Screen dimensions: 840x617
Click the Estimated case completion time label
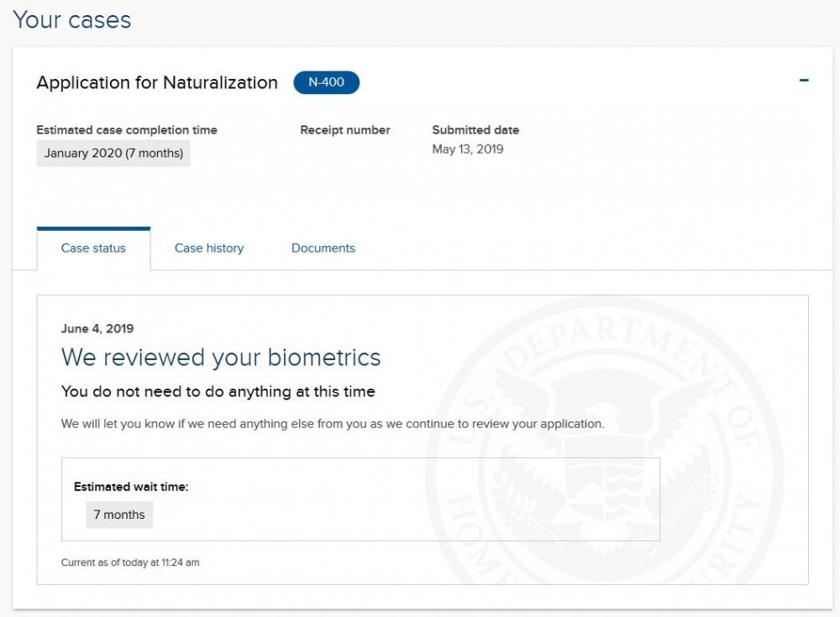pos(127,130)
